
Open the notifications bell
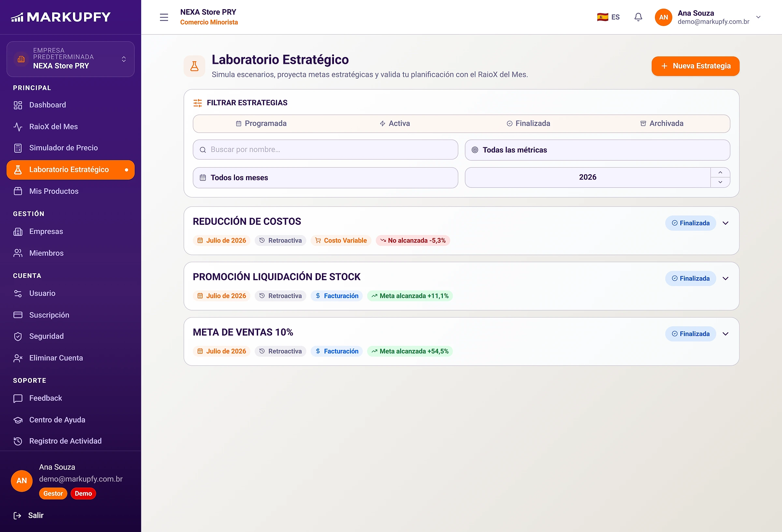pyautogui.click(x=638, y=17)
